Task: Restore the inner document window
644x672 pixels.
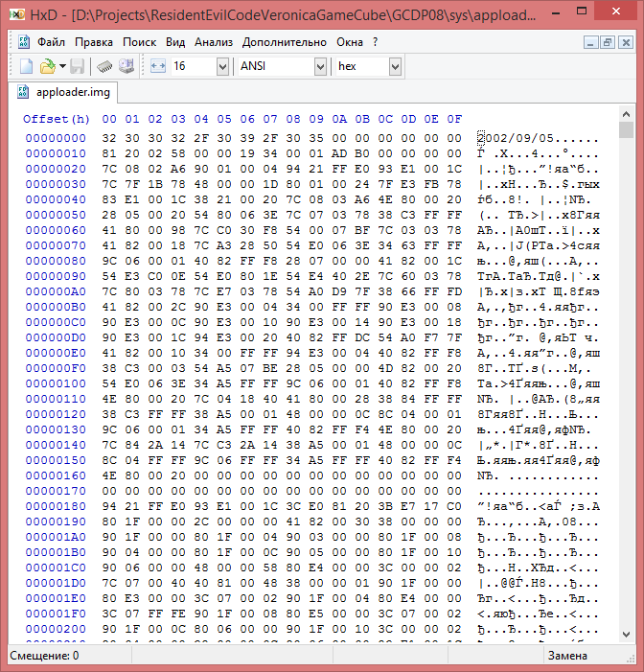Action: (x=608, y=42)
